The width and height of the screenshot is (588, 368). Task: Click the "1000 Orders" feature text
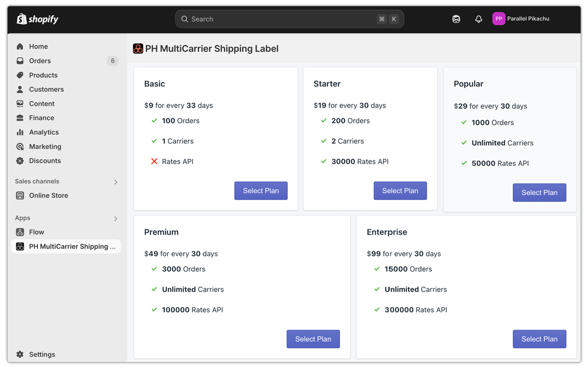(x=493, y=122)
